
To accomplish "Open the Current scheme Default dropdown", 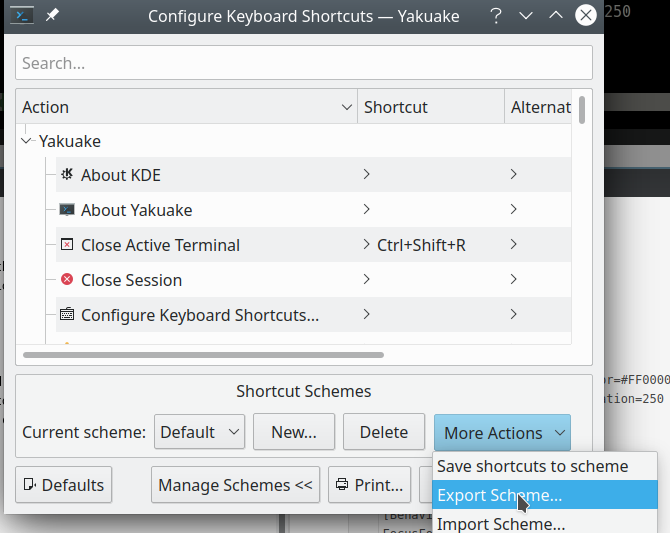I will 200,432.
